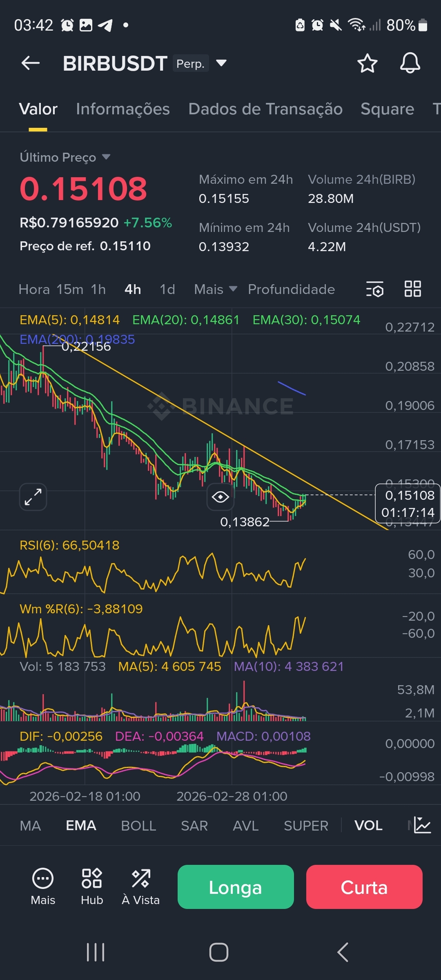Tap the RSI(6): 66,50418 label

pyautogui.click(x=69, y=545)
